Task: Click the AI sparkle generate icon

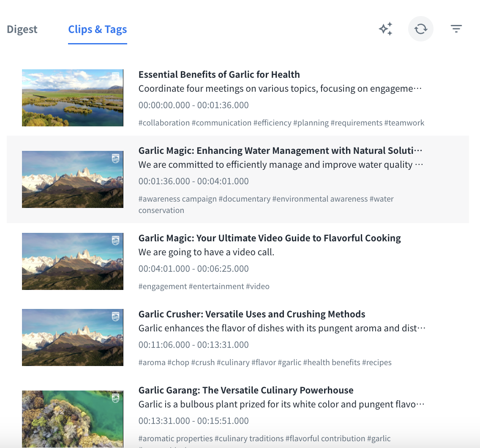Action: coord(385,29)
